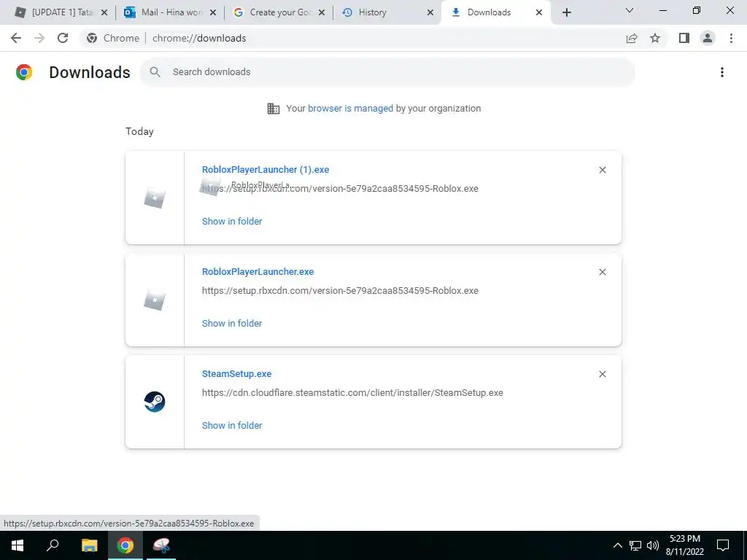Open network status in system tray
This screenshot has height=560, width=747.
[x=635, y=545]
